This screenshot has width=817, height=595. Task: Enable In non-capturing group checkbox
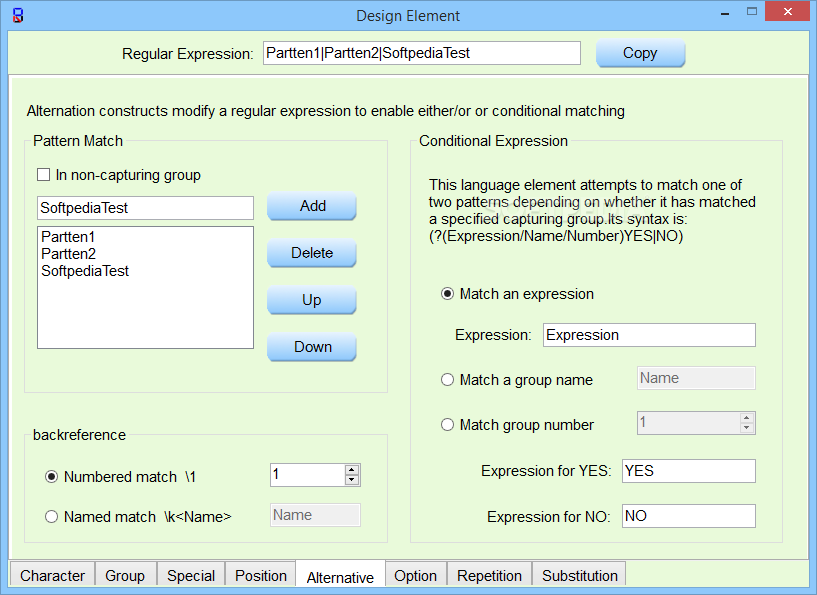[x=43, y=175]
